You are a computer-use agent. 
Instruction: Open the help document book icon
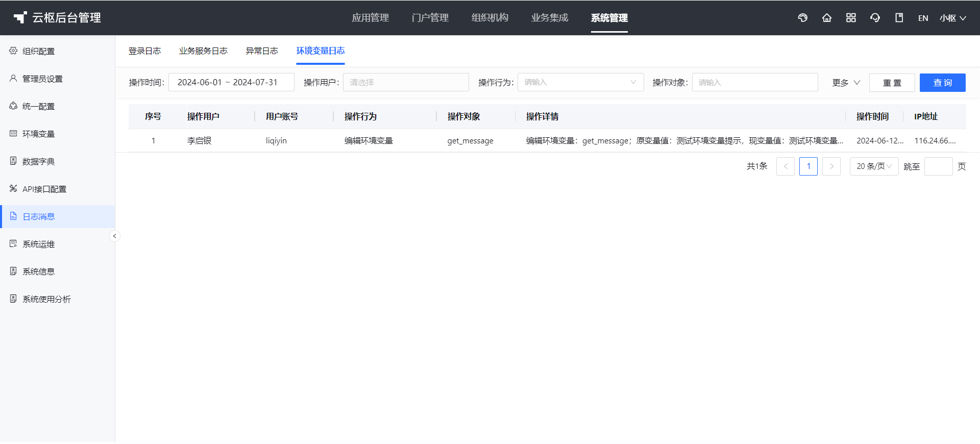[x=899, y=18]
